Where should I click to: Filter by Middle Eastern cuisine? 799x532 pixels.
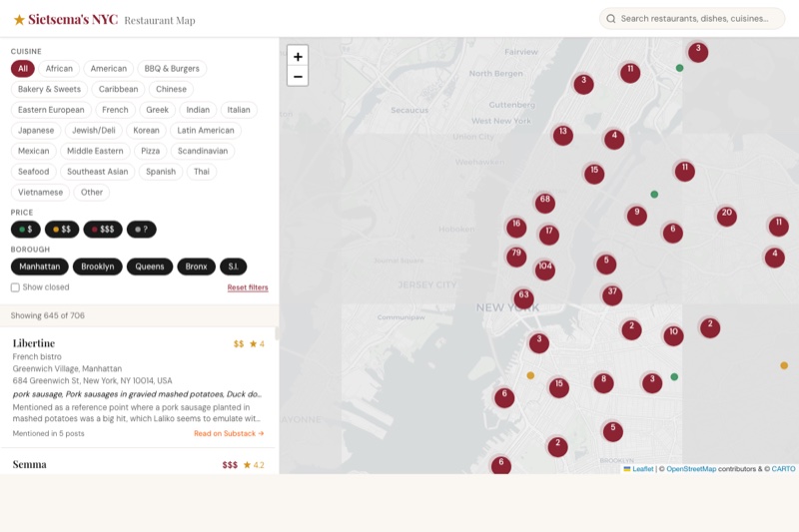95,151
